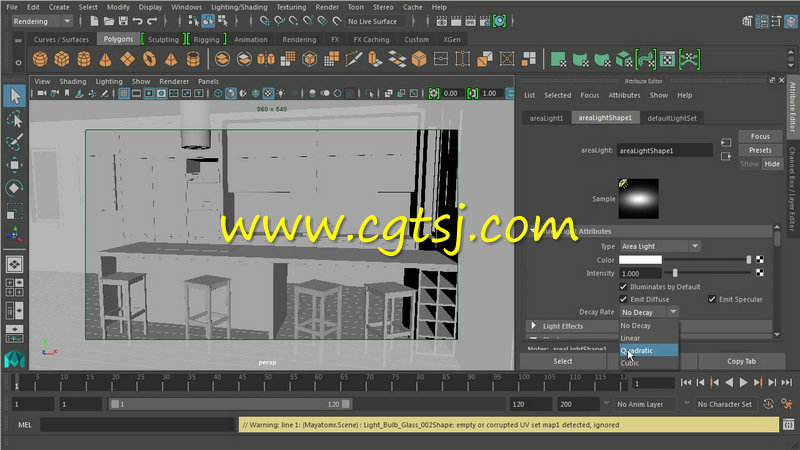The image size is (800, 450).
Task: Toggle the Emit Diffuse checkbox
Action: 623,299
